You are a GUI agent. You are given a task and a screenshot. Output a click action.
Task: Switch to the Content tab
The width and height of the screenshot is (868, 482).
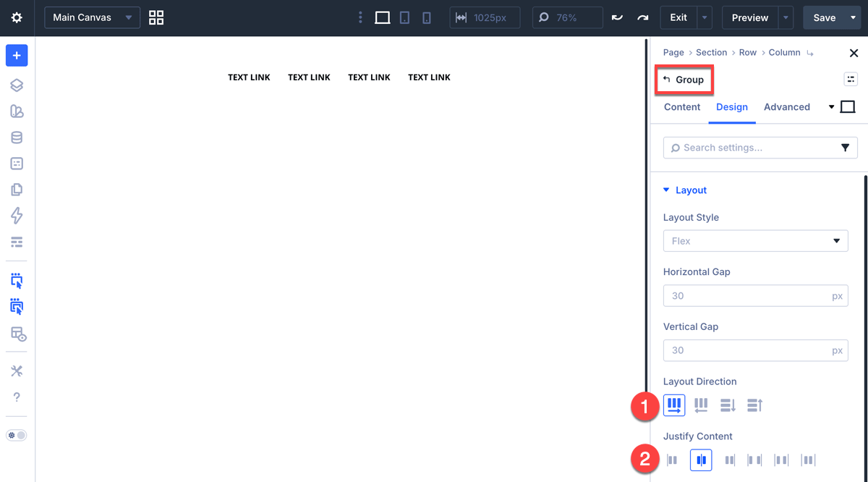[682, 107]
